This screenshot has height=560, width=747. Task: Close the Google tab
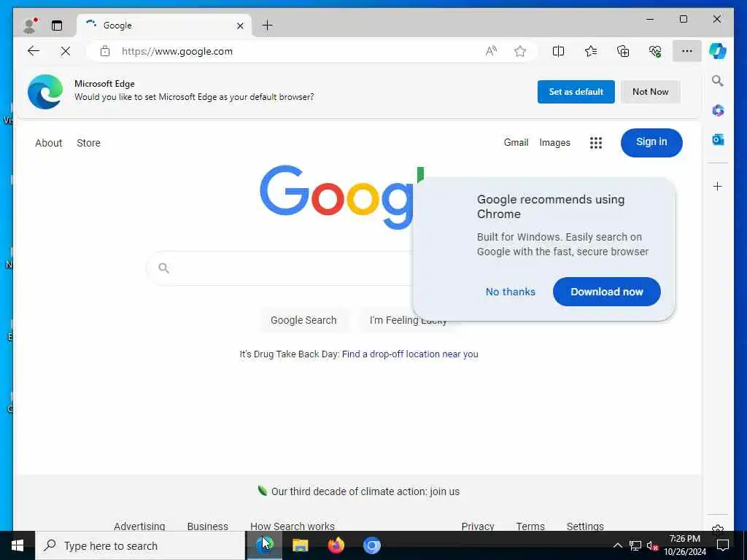240,26
